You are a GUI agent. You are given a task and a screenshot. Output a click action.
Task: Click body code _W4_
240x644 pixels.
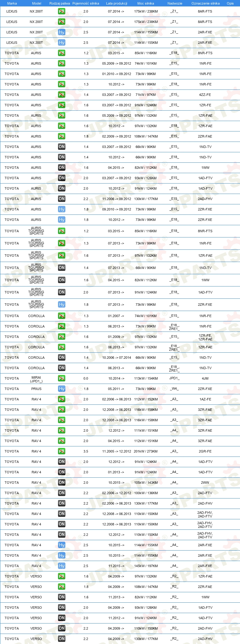coord(174,389)
